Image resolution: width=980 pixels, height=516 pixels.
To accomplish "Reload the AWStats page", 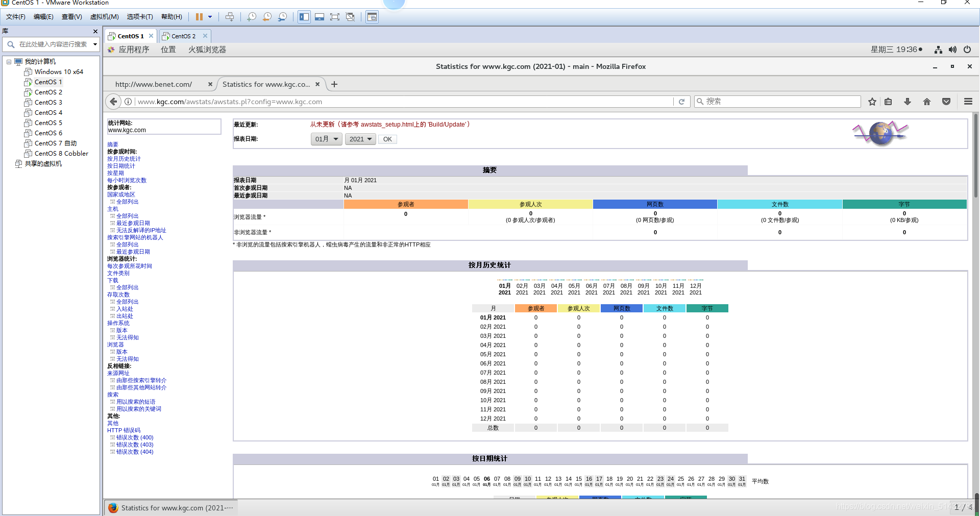I will pyautogui.click(x=681, y=102).
